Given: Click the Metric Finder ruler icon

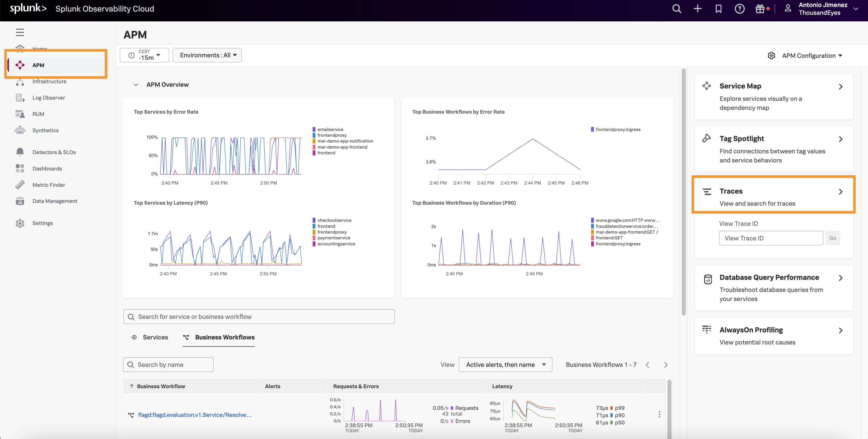Looking at the screenshot, I should [20, 185].
